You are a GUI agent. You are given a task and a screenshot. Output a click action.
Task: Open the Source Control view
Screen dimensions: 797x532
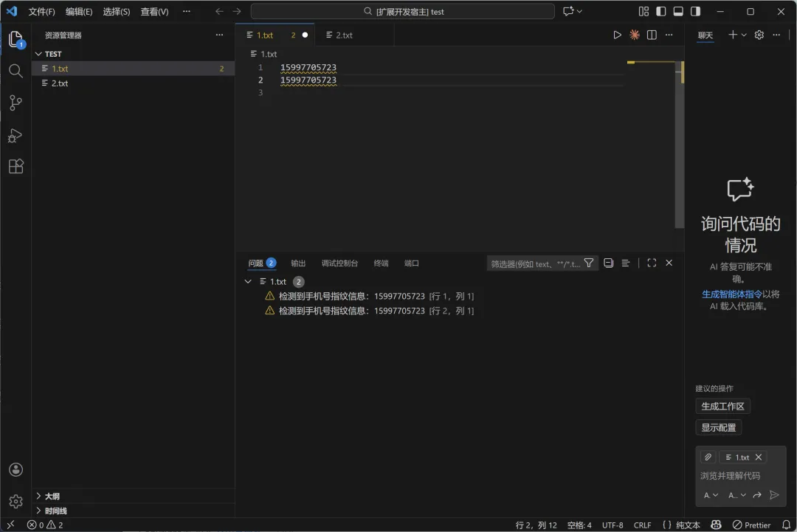coord(16,103)
